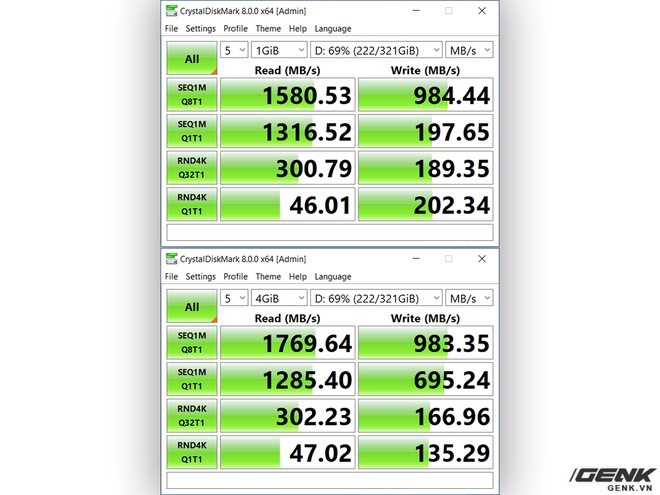Screen dimensions: 660x495
Task: Expand MB/s unit dropdown in top window
Action: tap(469, 50)
